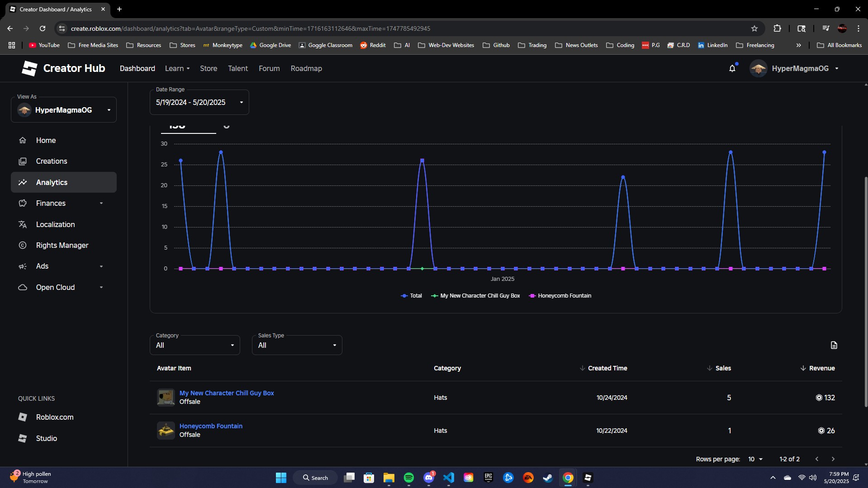Open Roblox Studio from the taskbar
The height and width of the screenshot is (488, 868).
pyautogui.click(x=588, y=478)
